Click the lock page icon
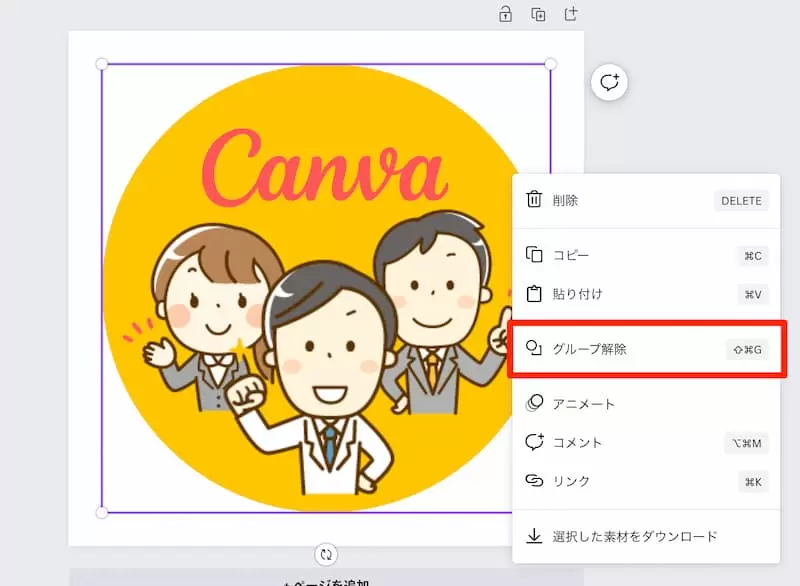Screen dimensions: 800x586 tap(505, 14)
